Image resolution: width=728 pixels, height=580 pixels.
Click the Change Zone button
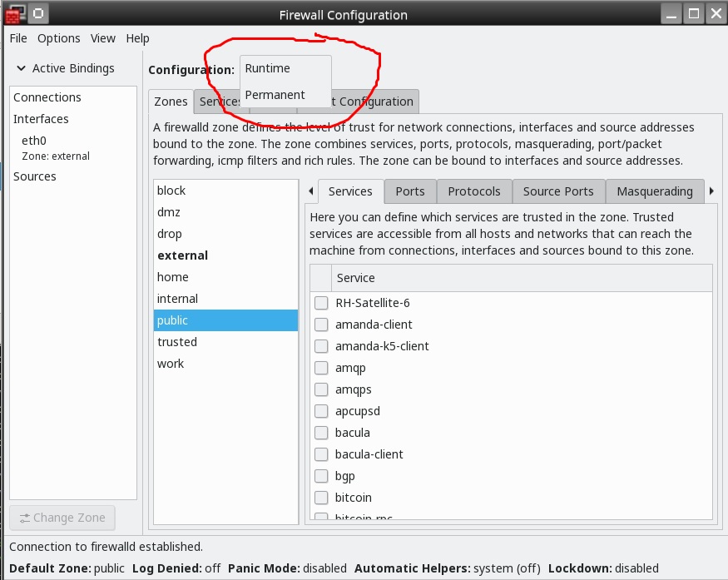coord(62,518)
